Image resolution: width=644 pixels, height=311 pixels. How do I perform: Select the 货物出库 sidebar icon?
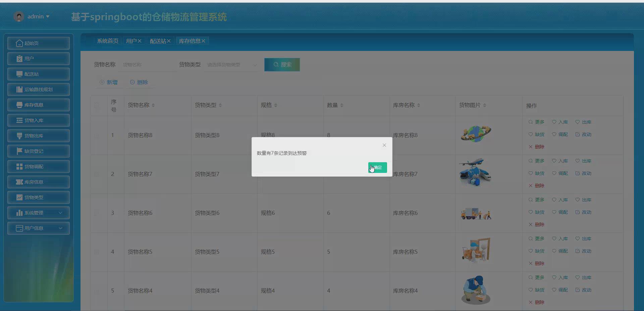pos(19,136)
